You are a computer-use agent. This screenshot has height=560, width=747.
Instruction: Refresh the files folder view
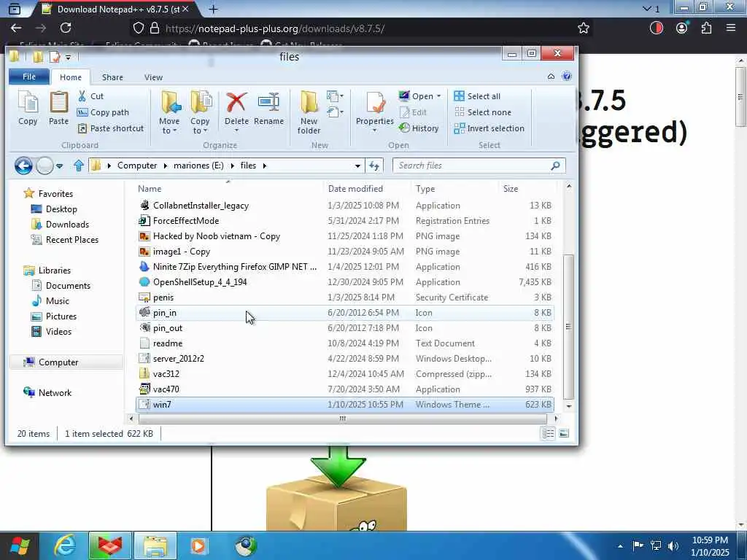coord(374,166)
